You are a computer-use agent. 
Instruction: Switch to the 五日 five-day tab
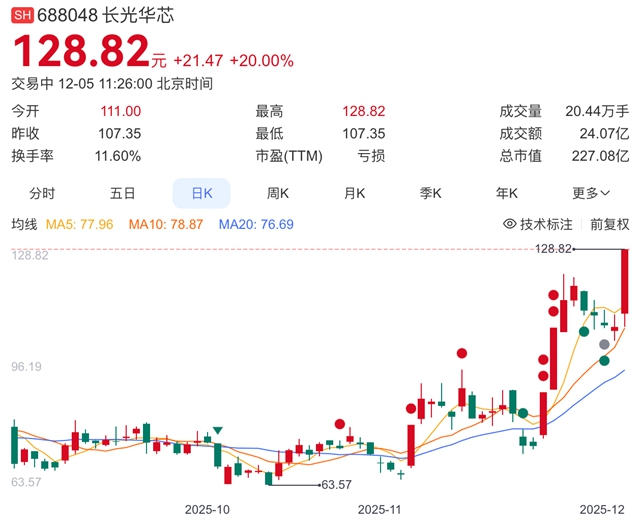tap(122, 193)
